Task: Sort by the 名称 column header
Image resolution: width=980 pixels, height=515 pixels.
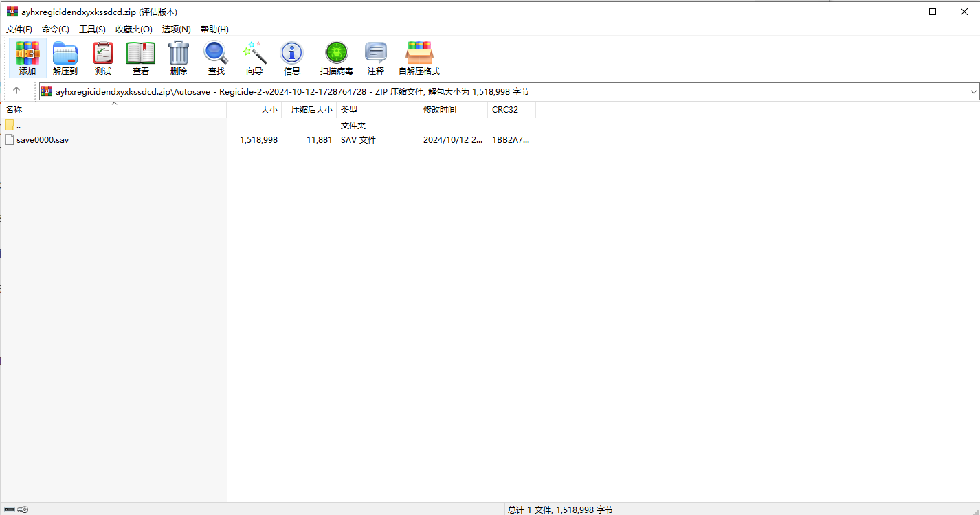Action: [113, 110]
